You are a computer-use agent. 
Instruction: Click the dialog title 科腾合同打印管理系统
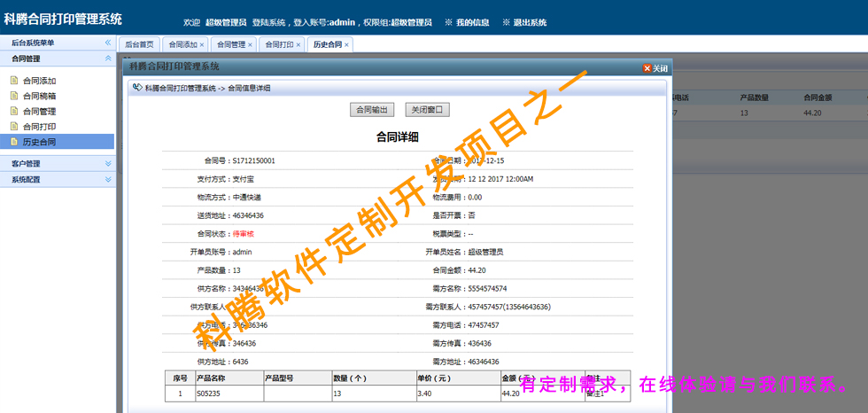pyautogui.click(x=174, y=67)
